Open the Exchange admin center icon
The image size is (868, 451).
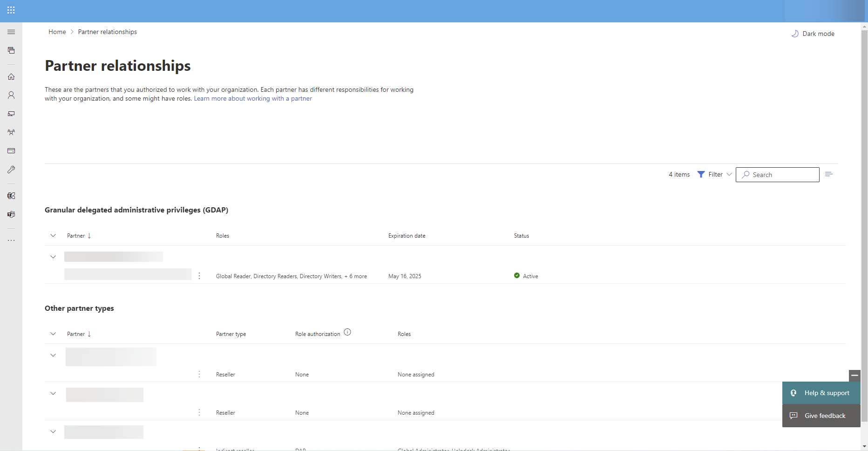point(11,196)
